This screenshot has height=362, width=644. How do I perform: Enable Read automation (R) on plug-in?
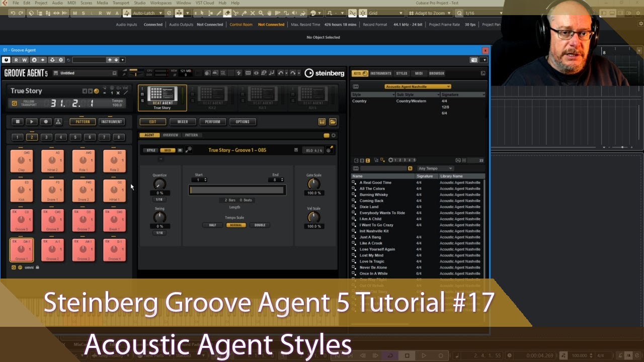click(16, 60)
